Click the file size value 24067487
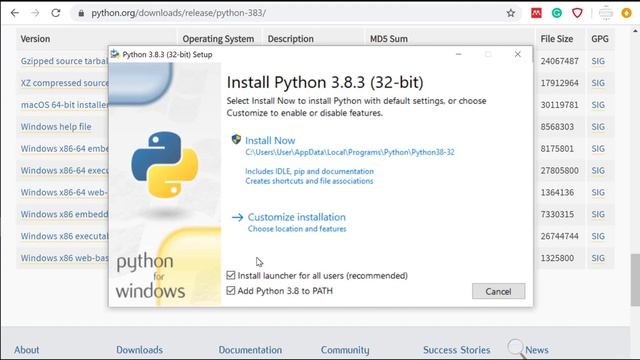Screen dimensions: 640x360 560,61
